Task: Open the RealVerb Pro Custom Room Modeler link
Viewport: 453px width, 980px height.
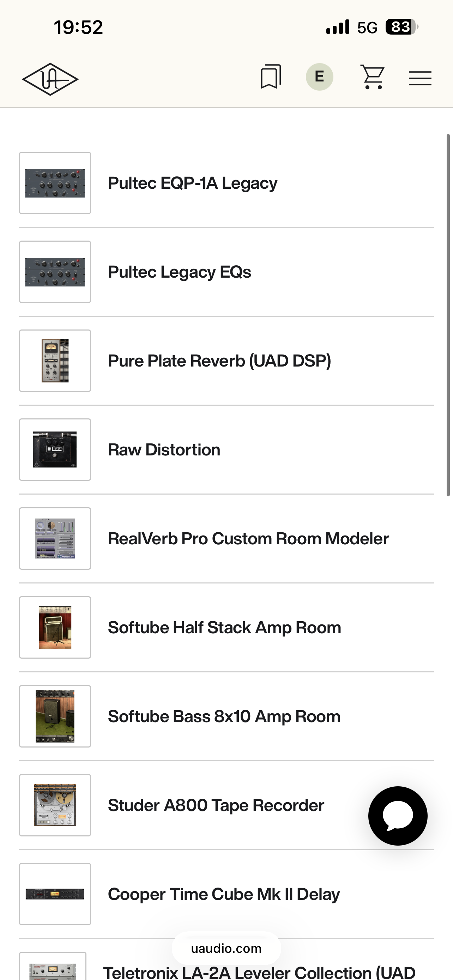Action: 248,539
